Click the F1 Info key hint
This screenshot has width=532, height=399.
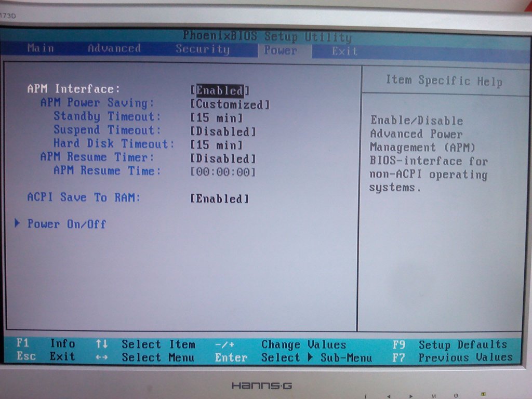(x=46, y=343)
